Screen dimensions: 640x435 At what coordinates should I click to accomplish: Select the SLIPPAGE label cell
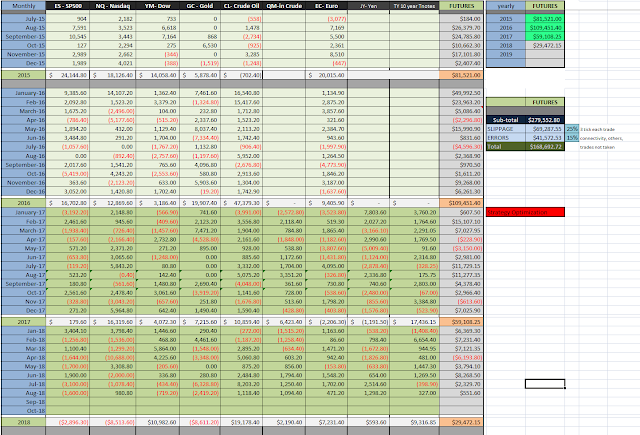click(506, 129)
